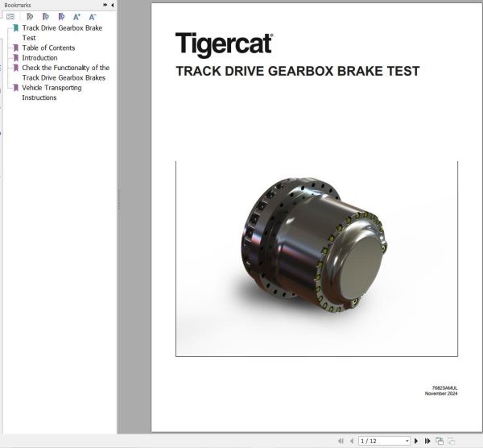This screenshot has width=483, height=448.
Task: Increase bookmark font size with A+ icon
Action: pos(76,17)
